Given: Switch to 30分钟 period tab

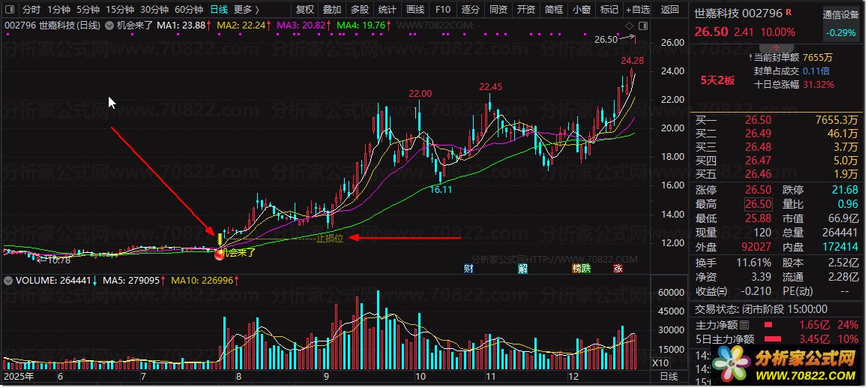Looking at the screenshot, I should pos(154,10).
